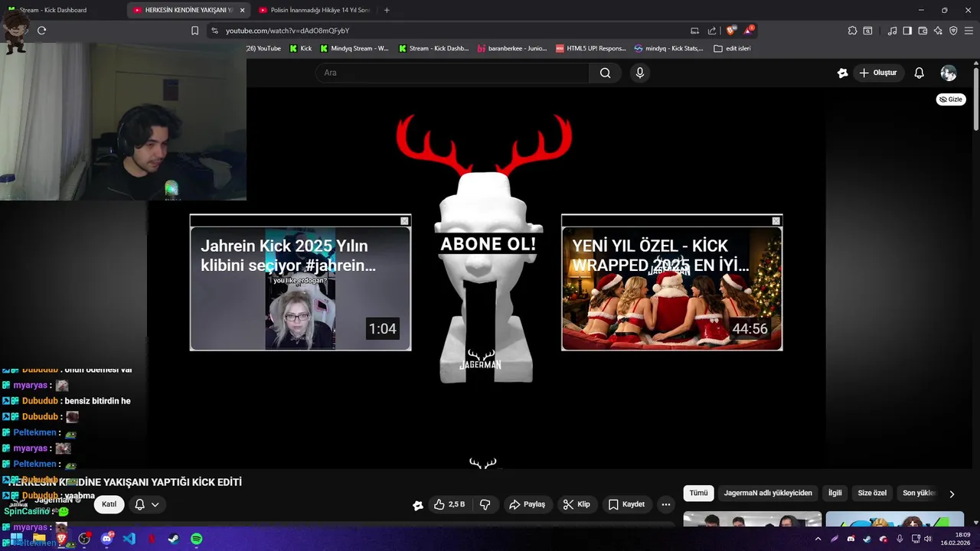This screenshot has width=980, height=551.
Task: Open Brave browser from taskbar
Action: pos(62,539)
